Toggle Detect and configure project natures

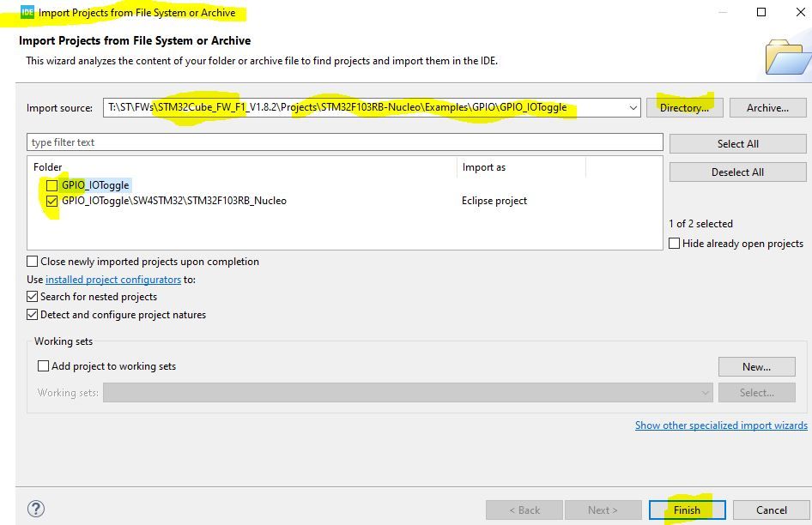click(32, 314)
